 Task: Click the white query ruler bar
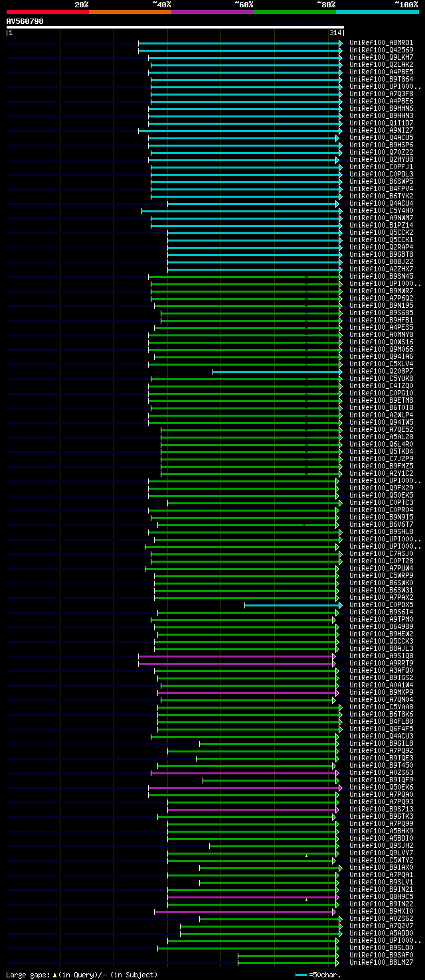click(175, 27)
